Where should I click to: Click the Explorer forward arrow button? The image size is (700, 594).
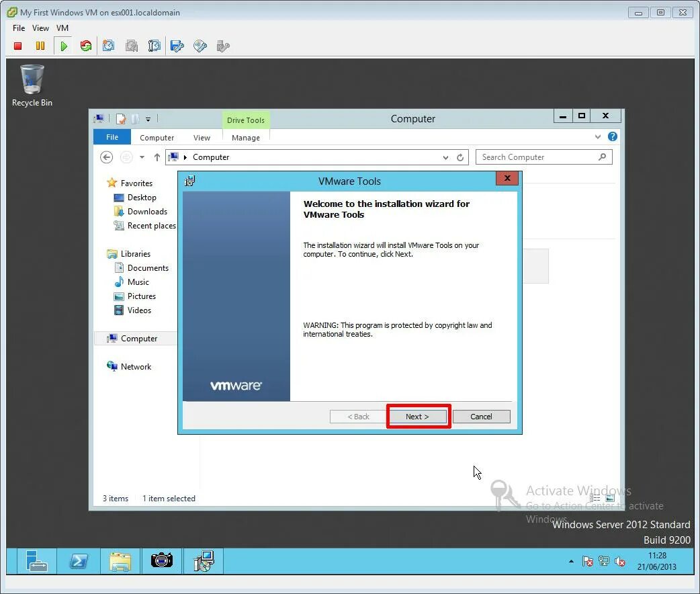[127, 157]
